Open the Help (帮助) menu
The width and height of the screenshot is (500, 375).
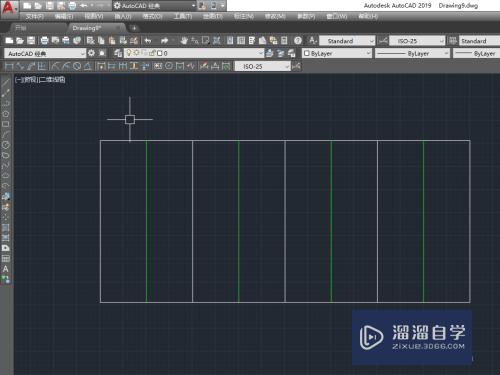click(368, 16)
